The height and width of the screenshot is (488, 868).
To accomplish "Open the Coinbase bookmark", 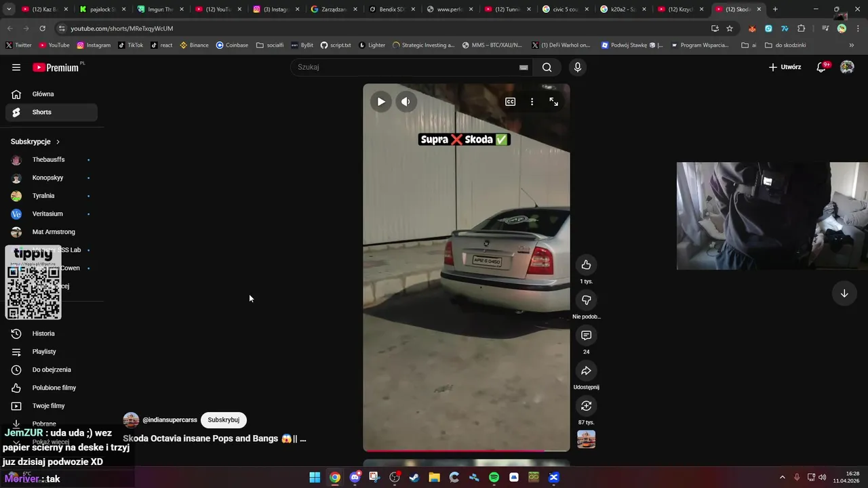I will coord(232,45).
